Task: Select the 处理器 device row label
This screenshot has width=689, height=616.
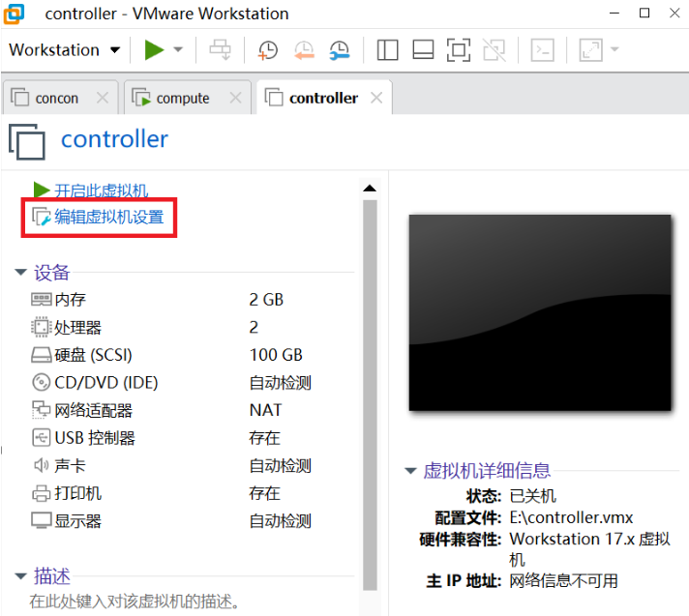Action: click(x=77, y=328)
